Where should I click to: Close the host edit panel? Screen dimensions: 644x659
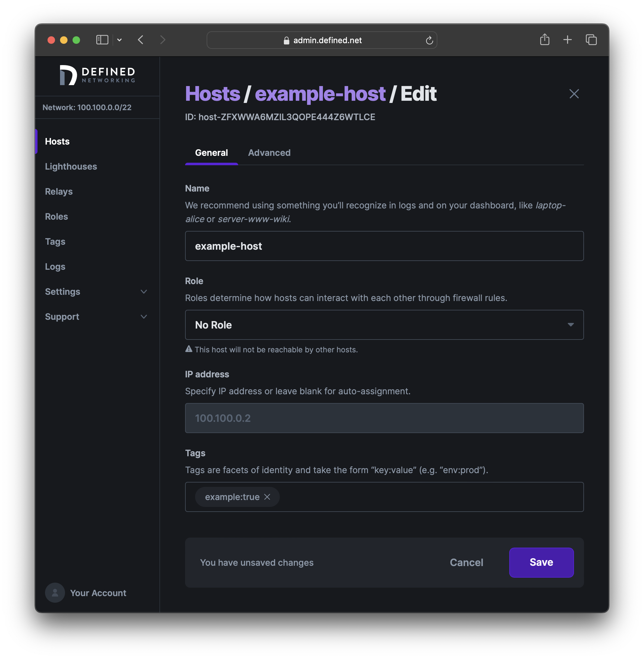coord(574,94)
